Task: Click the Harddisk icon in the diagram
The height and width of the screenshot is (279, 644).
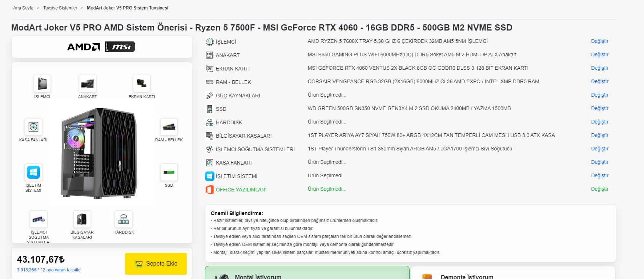Action: [124, 219]
